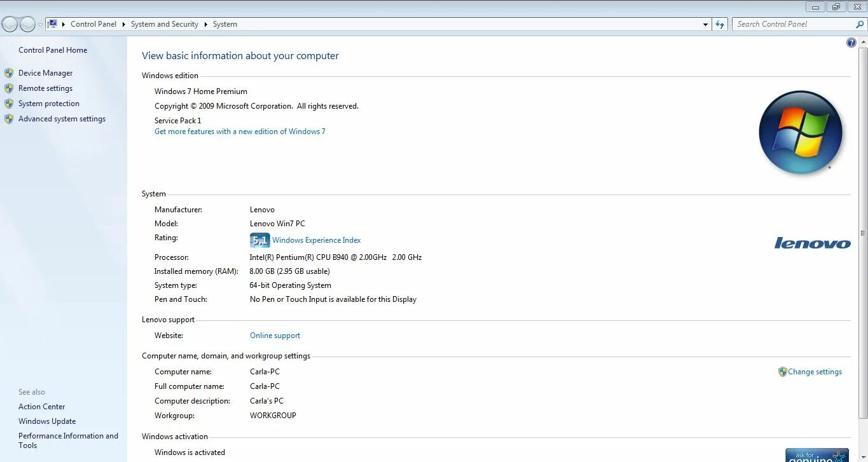Follow the Get more features with Windows 7 link
868x462 pixels.
240,131
